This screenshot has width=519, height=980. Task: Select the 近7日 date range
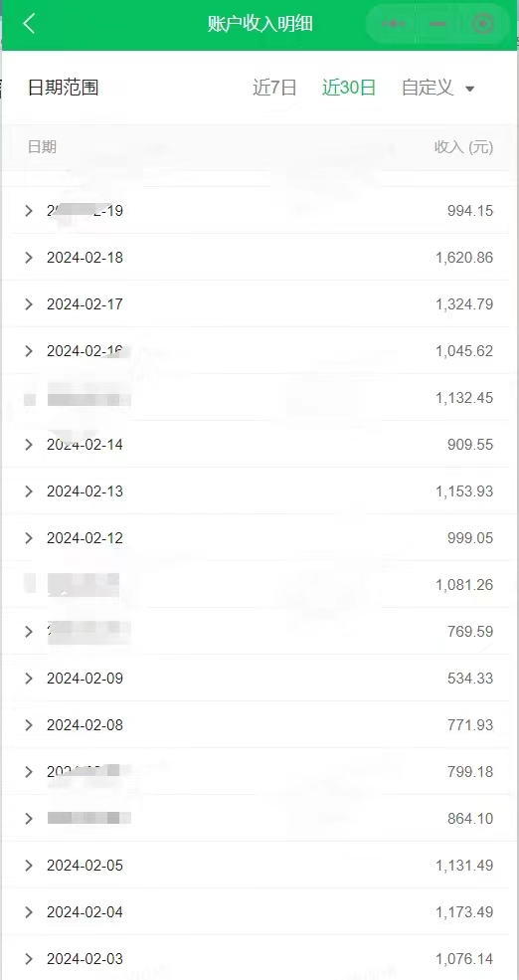[274, 88]
